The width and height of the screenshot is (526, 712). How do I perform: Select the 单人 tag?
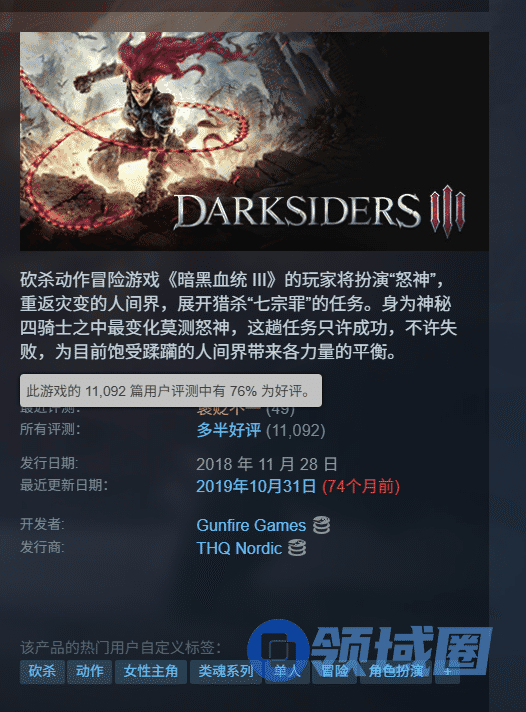coord(287,672)
